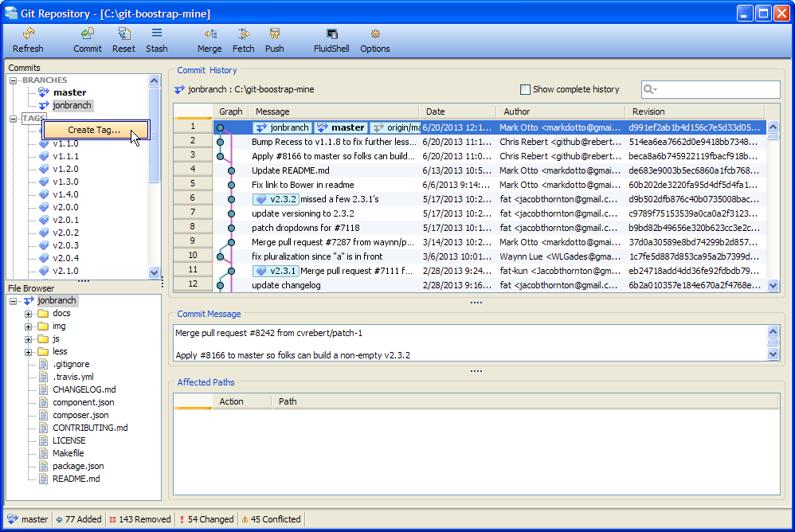795x532 pixels.
Task: Click the 143 Removed status entry
Action: (140, 518)
